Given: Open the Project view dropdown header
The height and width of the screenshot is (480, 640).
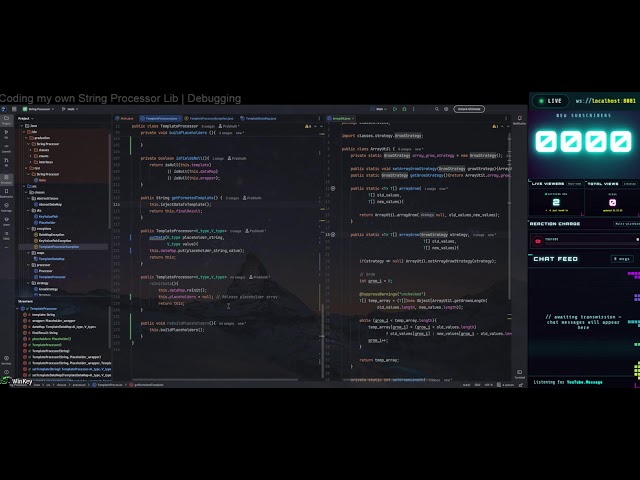Looking at the screenshot, I should pyautogui.click(x=26, y=118).
